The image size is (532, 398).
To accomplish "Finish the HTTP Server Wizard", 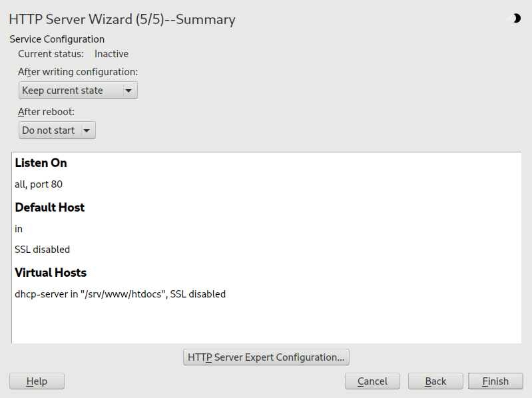I will click(x=495, y=381).
